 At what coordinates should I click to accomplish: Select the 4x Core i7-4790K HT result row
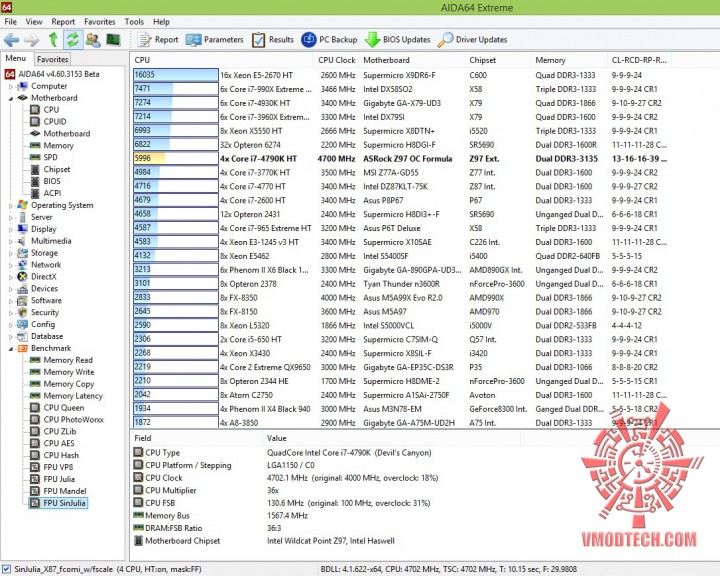point(403,159)
